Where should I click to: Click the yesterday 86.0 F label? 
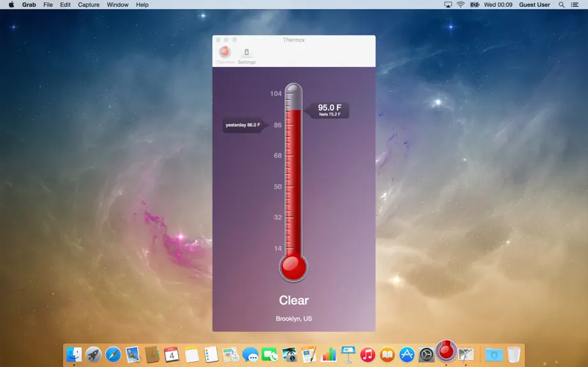[x=242, y=125]
